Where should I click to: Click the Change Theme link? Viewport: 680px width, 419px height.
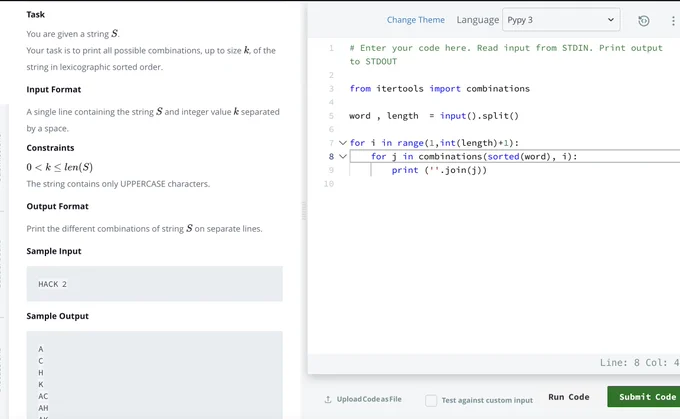415,20
